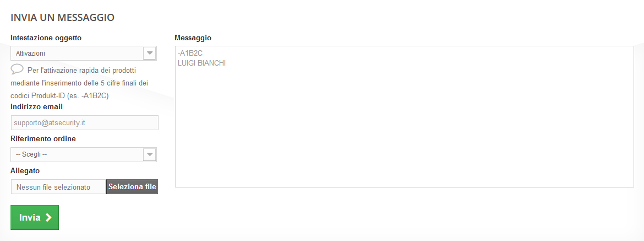The width and height of the screenshot is (644, 241).
Task: Click the Intestazione oggetto label
Action: tap(46, 38)
